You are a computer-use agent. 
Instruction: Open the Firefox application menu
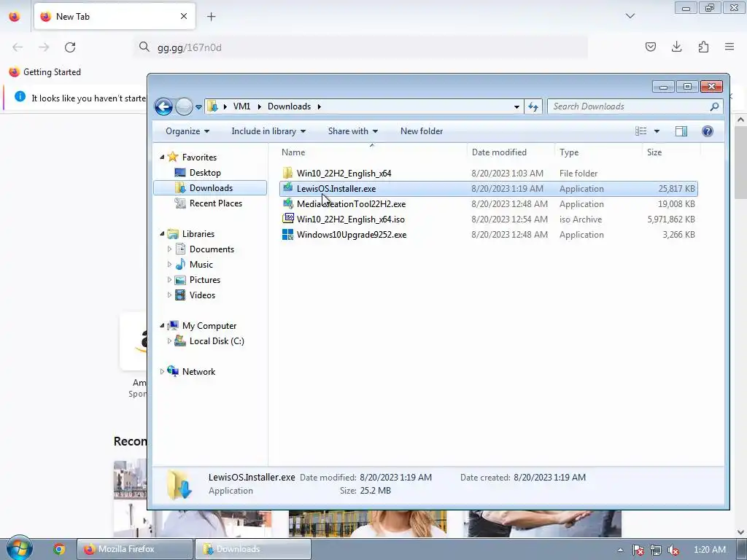[729, 47]
